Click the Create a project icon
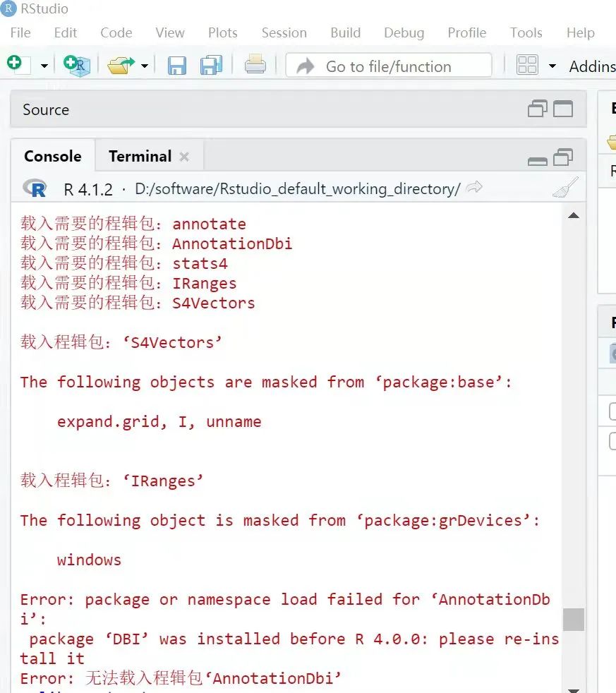The width and height of the screenshot is (616, 693). (x=77, y=66)
